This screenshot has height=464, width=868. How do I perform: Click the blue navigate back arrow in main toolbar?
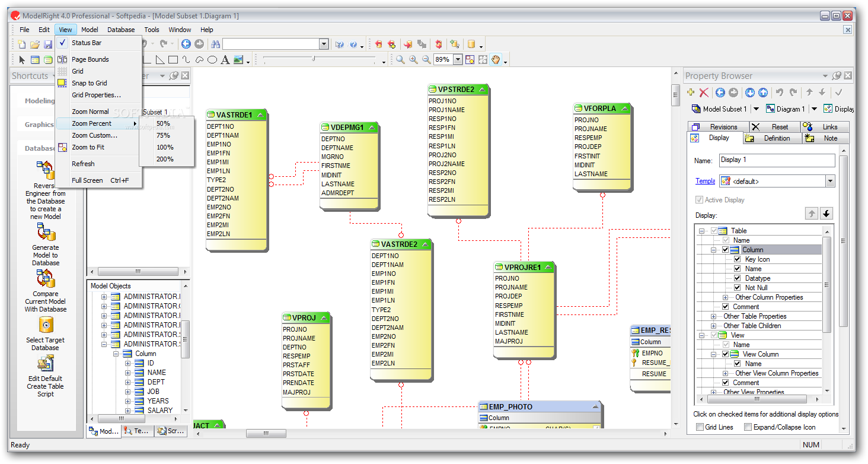pyautogui.click(x=186, y=44)
